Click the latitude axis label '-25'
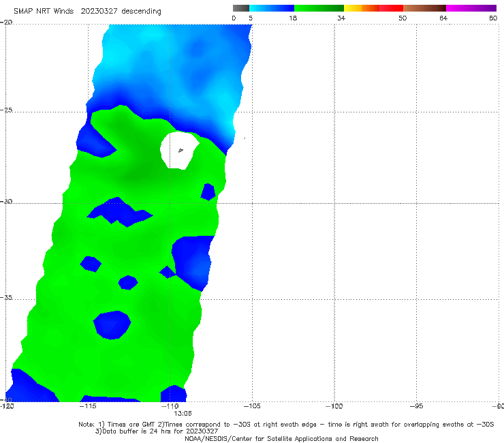Image resolution: width=504 pixels, height=443 pixels. (x=6, y=110)
